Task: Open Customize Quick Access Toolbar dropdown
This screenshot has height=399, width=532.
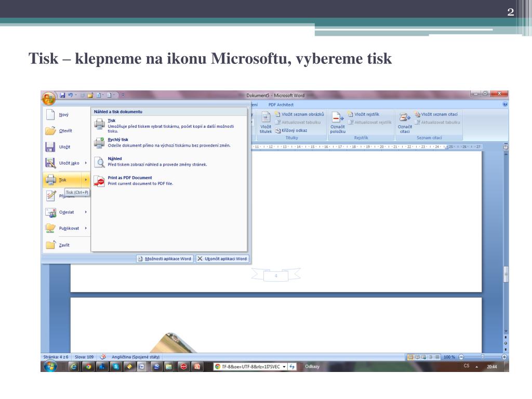Action: (123, 96)
